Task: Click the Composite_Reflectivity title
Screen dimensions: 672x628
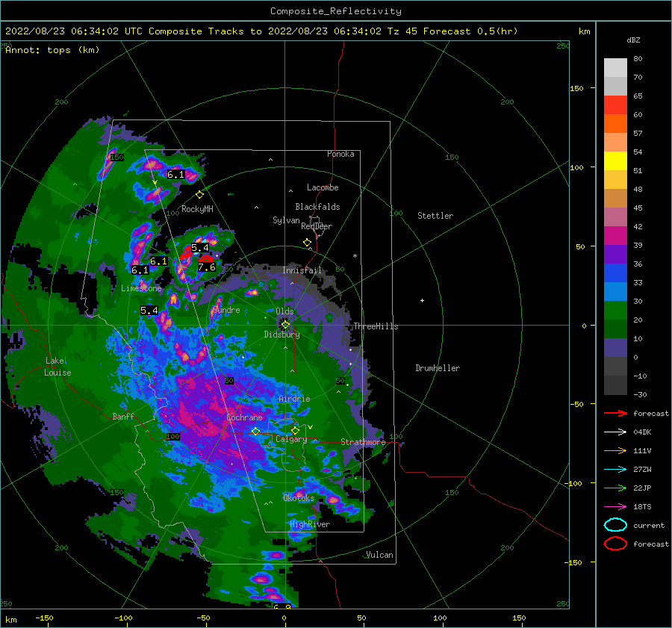Action: pyautogui.click(x=336, y=11)
